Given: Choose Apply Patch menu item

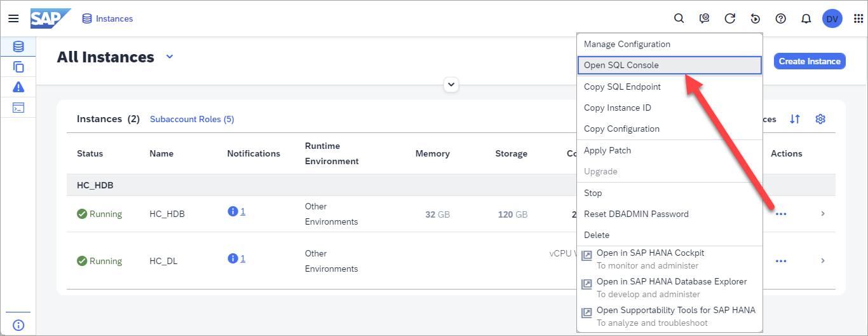Looking at the screenshot, I should coord(670,150).
